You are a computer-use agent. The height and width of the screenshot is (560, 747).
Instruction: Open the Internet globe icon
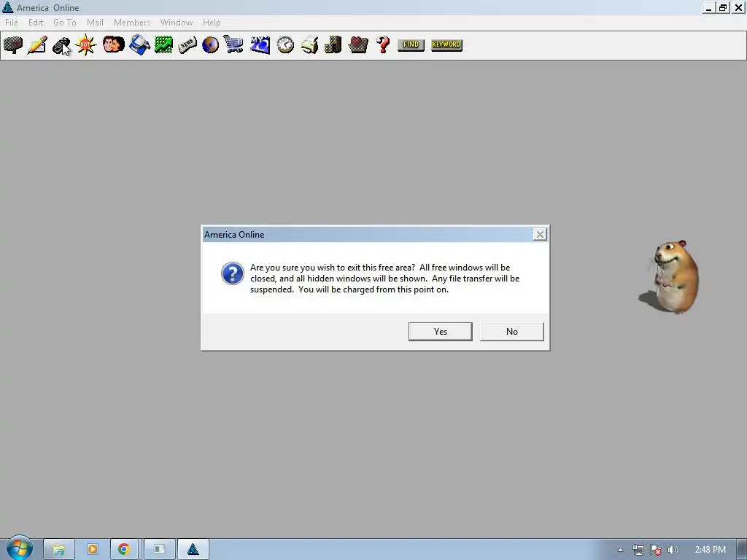tap(210, 44)
